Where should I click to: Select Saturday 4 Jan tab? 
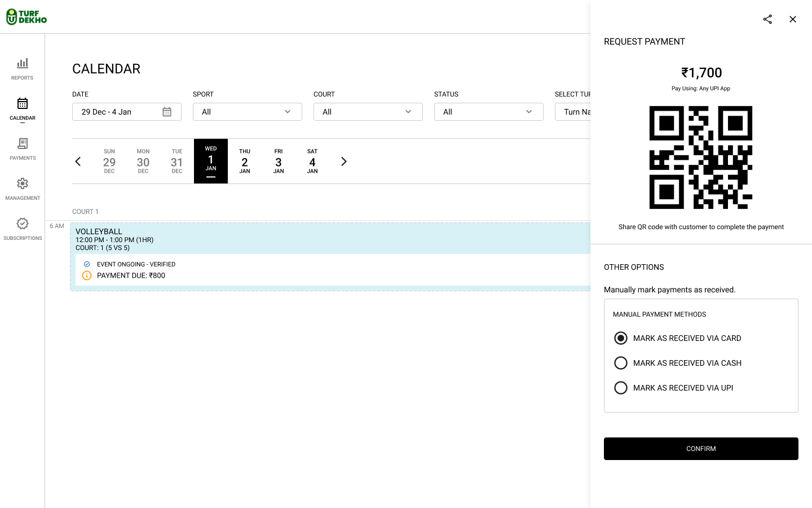pos(312,161)
